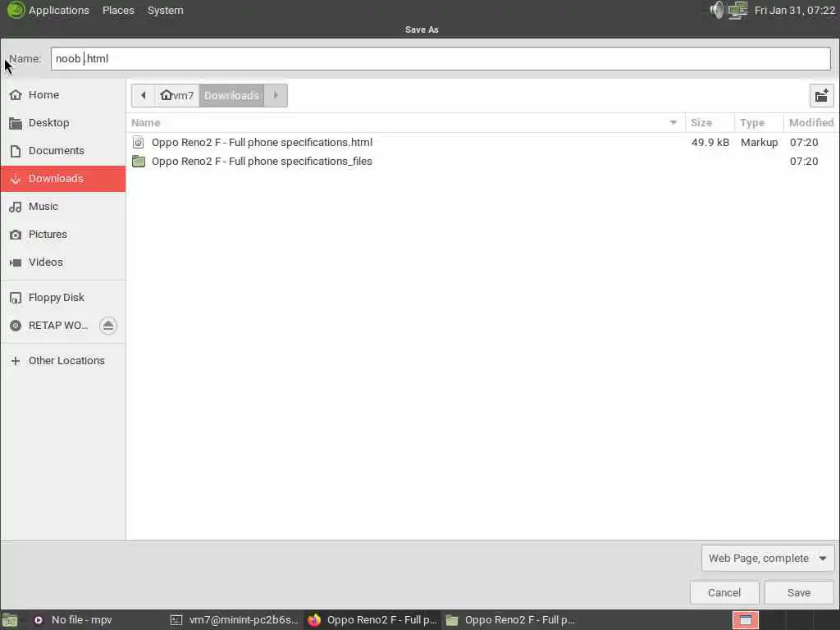The image size is (840, 630).
Task: Open Web Page, complete file type dropdown
Action: [x=767, y=558]
